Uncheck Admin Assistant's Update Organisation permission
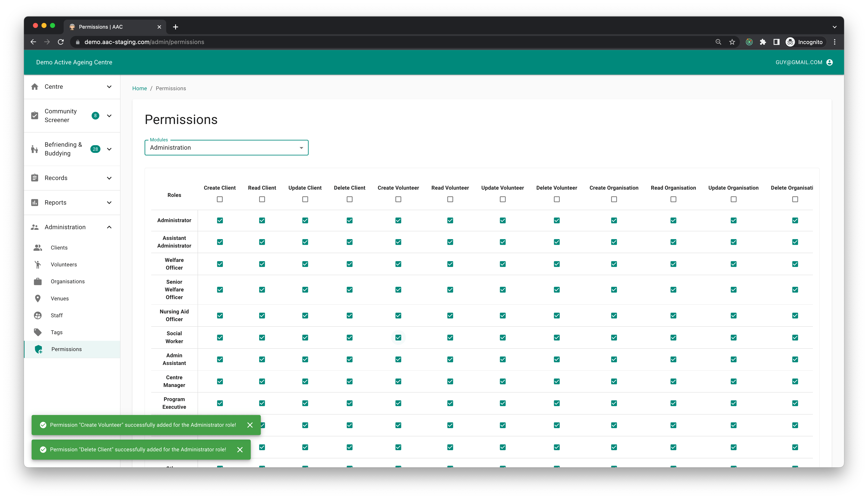868x499 pixels. pyautogui.click(x=733, y=360)
